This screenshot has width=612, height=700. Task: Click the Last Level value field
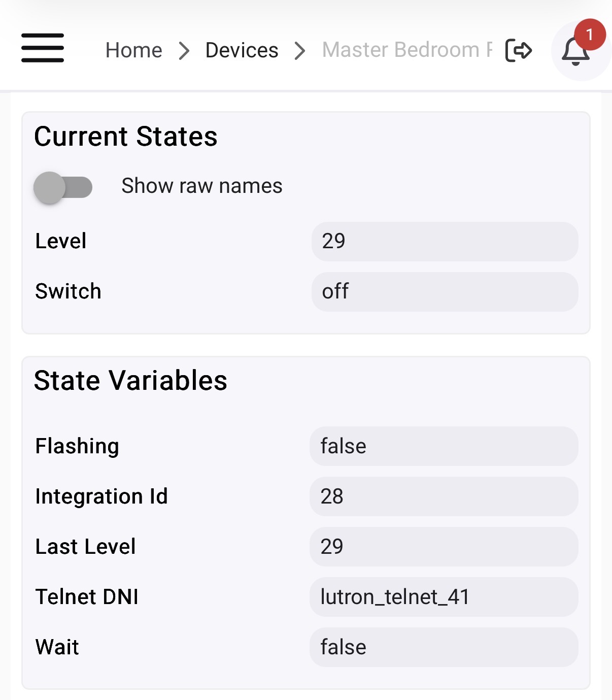click(444, 547)
